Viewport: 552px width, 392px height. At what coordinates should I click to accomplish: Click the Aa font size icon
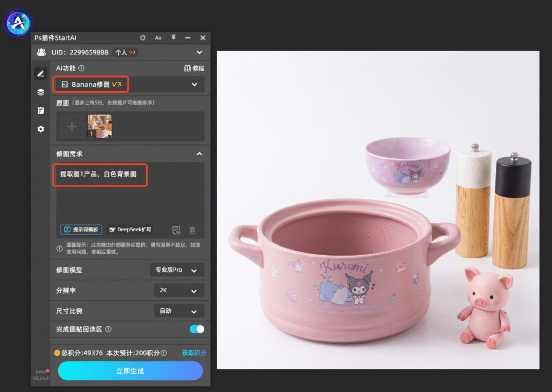[158, 38]
